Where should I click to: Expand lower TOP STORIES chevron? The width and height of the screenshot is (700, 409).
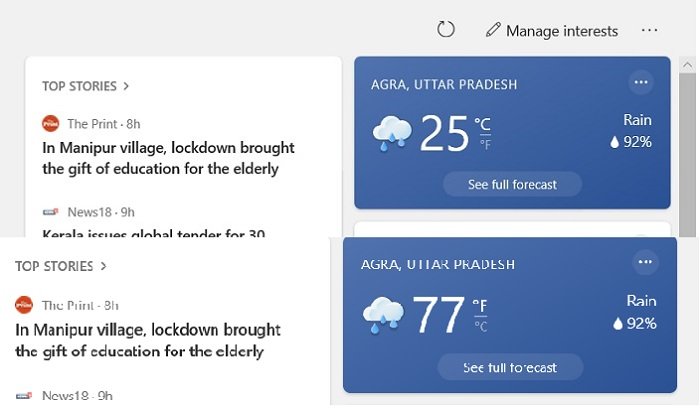point(103,266)
